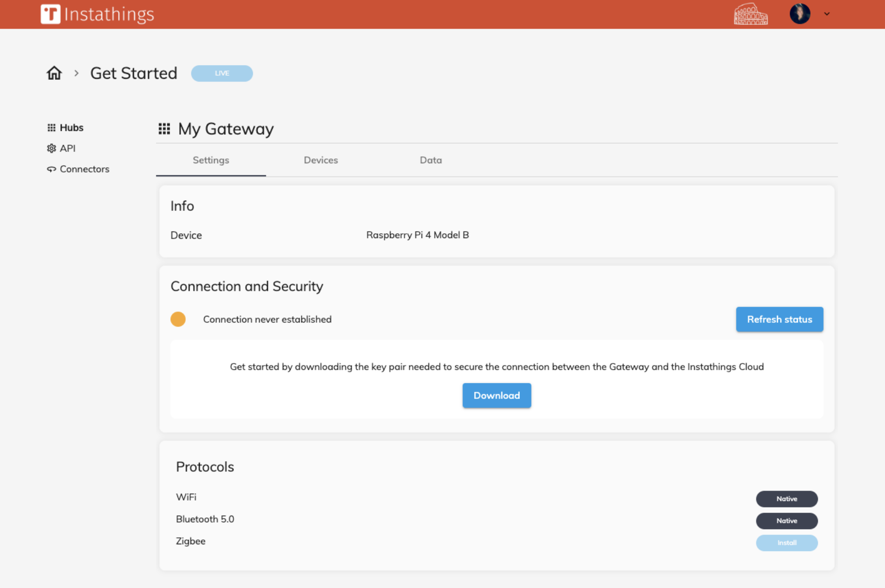Click the Info section heading
885x588 pixels.
click(x=182, y=206)
